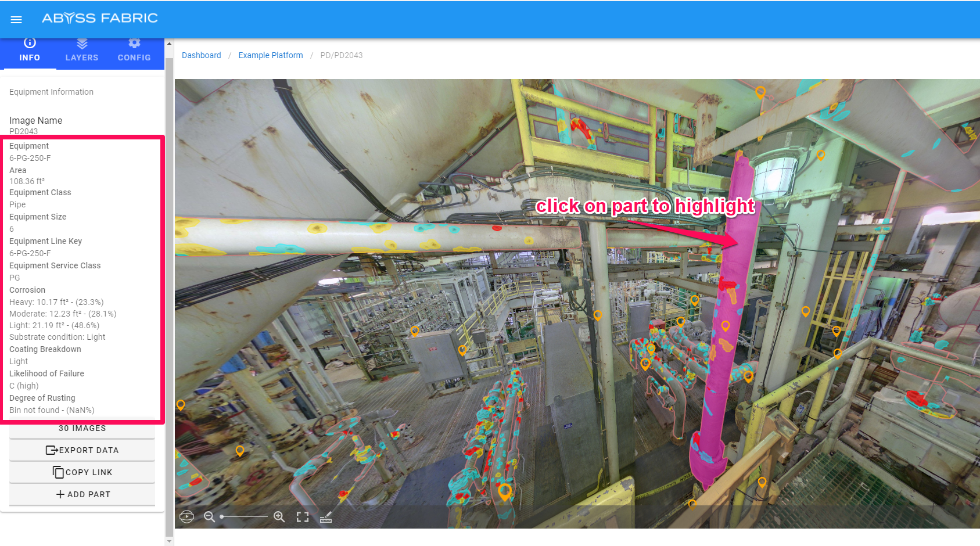The image size is (980, 546).
Task: Open the Example Platform breadcrumb link
Action: (270, 55)
